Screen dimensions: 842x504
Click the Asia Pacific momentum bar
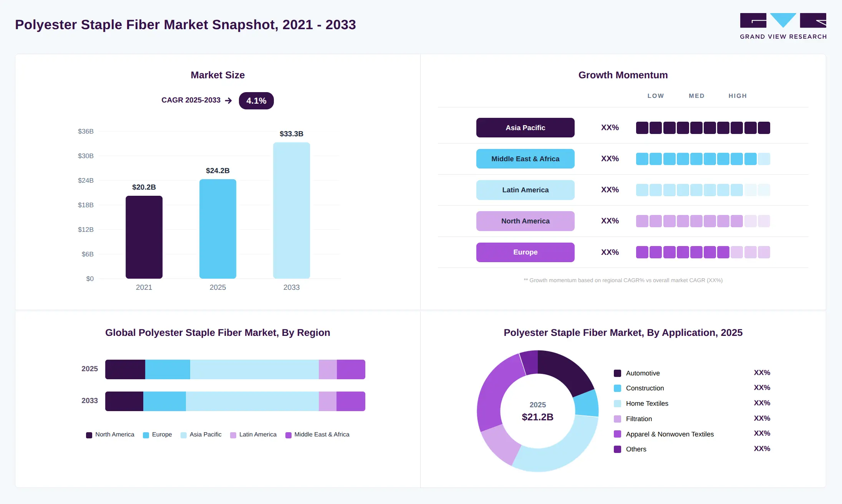pos(703,128)
